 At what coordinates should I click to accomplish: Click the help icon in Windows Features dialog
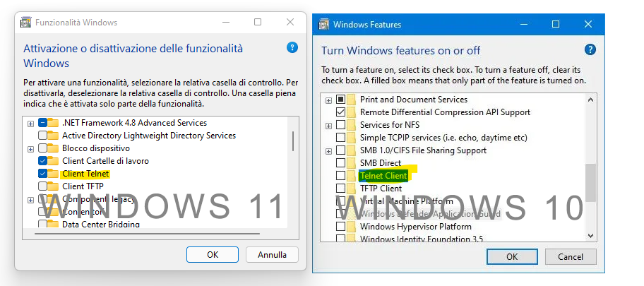(590, 49)
